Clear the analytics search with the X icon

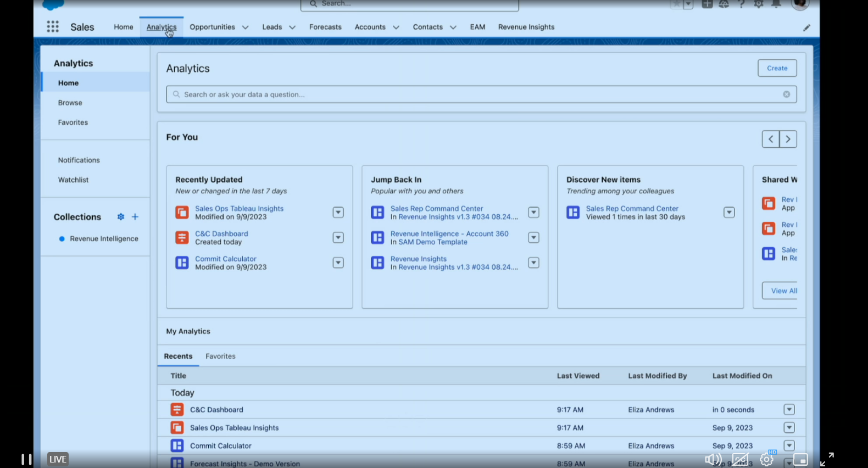[787, 94]
